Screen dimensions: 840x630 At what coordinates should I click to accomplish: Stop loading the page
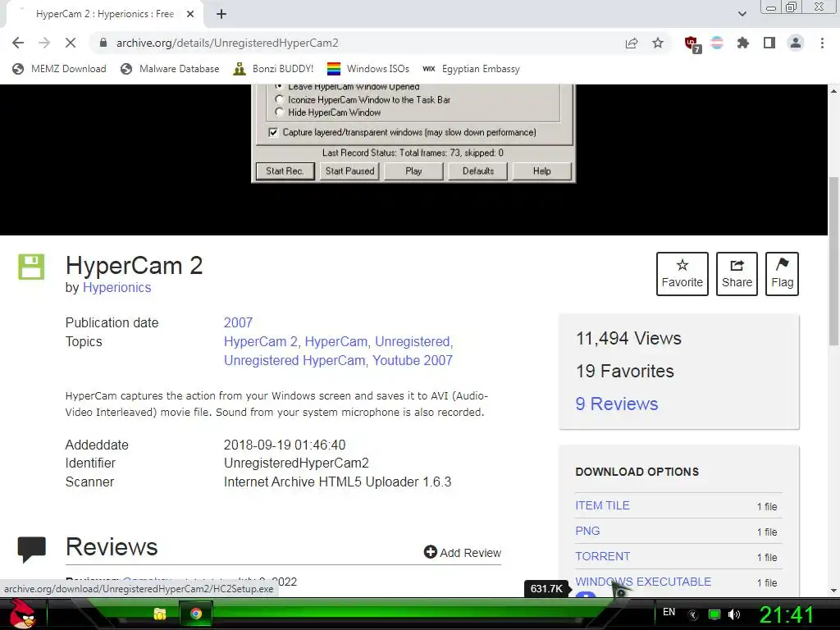click(x=71, y=43)
